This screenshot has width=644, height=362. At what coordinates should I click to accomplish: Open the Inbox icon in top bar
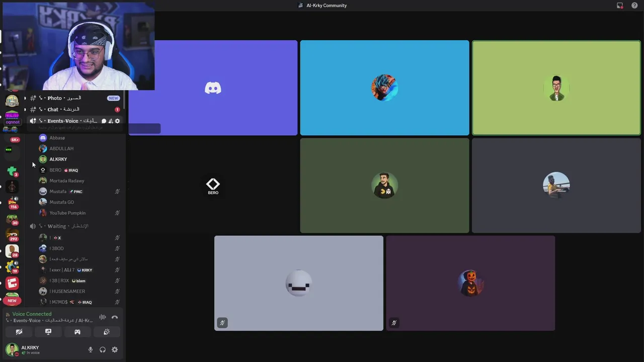(x=620, y=6)
